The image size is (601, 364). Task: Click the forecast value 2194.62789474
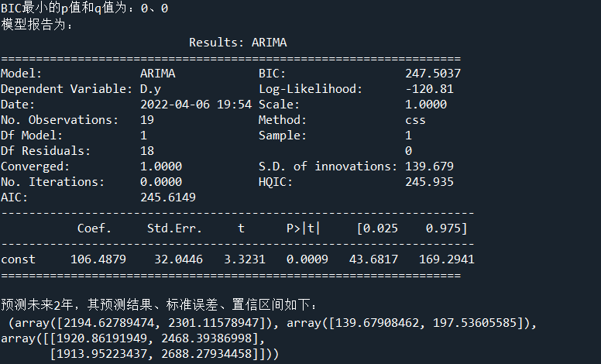(112, 322)
